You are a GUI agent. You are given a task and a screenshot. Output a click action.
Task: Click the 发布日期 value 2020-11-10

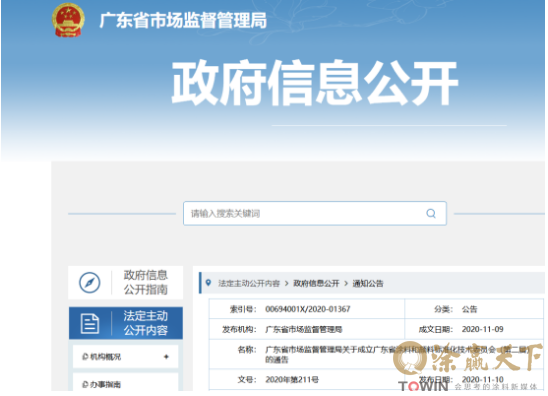(482, 380)
